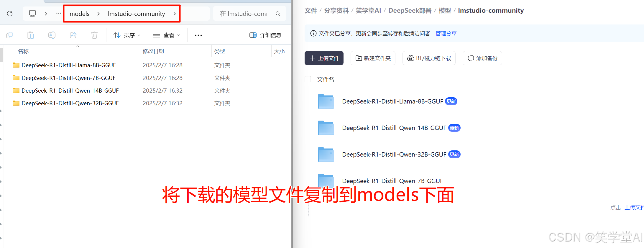Click 更新 badge next to Qwen-32B-GGUF
The image size is (644, 248).
[454, 155]
